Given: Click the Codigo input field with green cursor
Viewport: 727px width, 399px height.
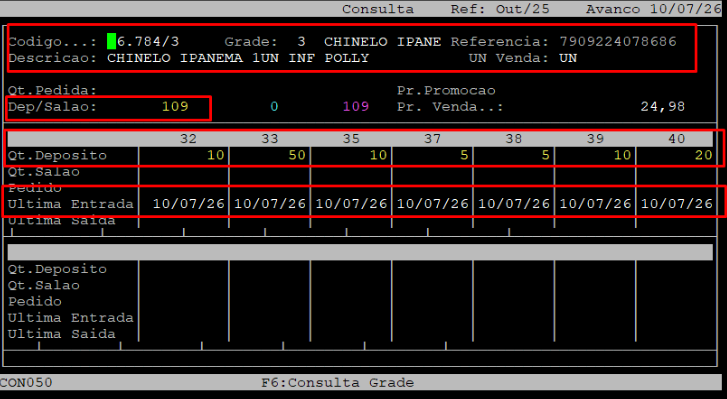Looking at the screenshot, I should point(143,42).
